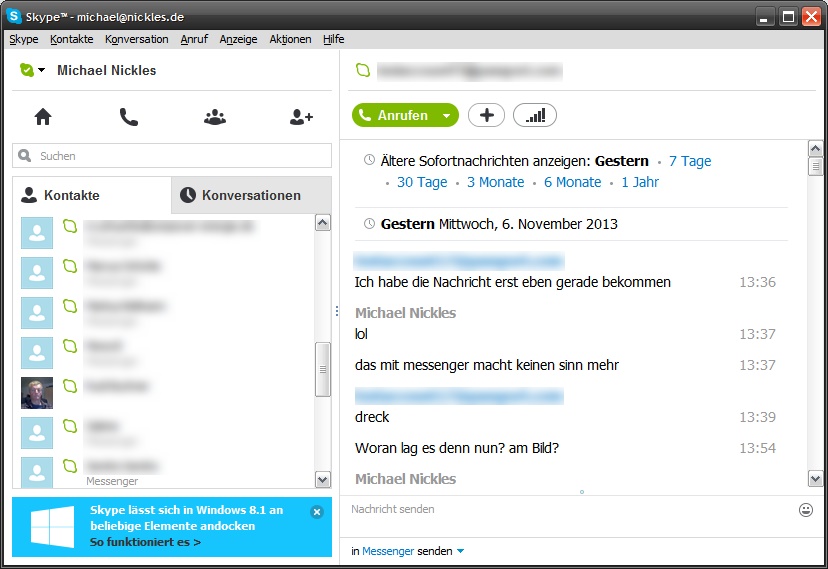Add a contact with the person-plus icon
Screen dimensions: 828x569
point(301,117)
